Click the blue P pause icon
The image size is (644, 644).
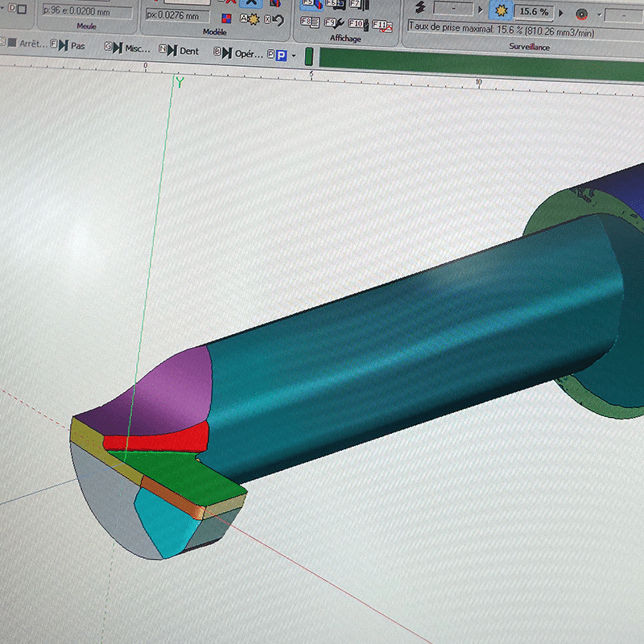click(280, 56)
